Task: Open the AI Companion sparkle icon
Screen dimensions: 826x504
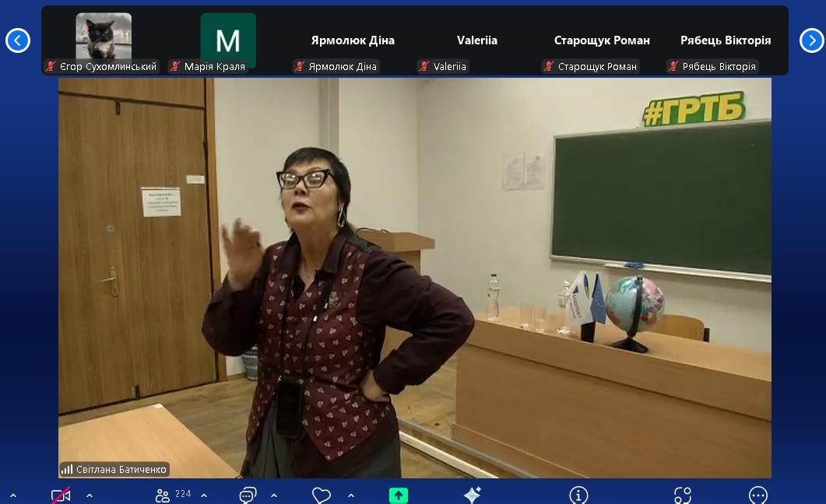Action: pyautogui.click(x=472, y=495)
